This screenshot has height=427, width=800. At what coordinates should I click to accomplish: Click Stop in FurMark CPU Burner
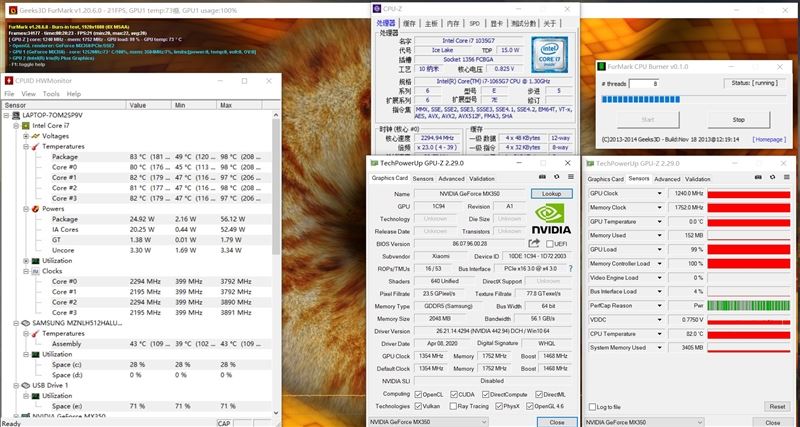coord(738,119)
